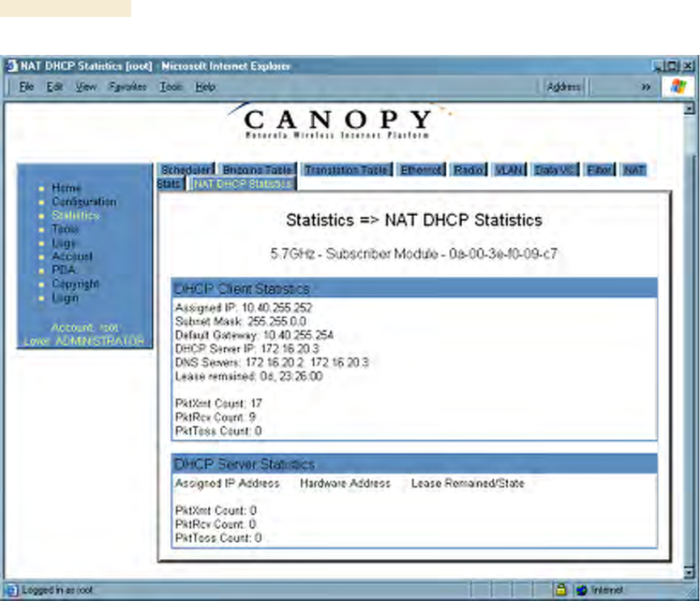Click the Windows flag logo in toolbar
The height and width of the screenshot is (601, 700).
[678, 87]
